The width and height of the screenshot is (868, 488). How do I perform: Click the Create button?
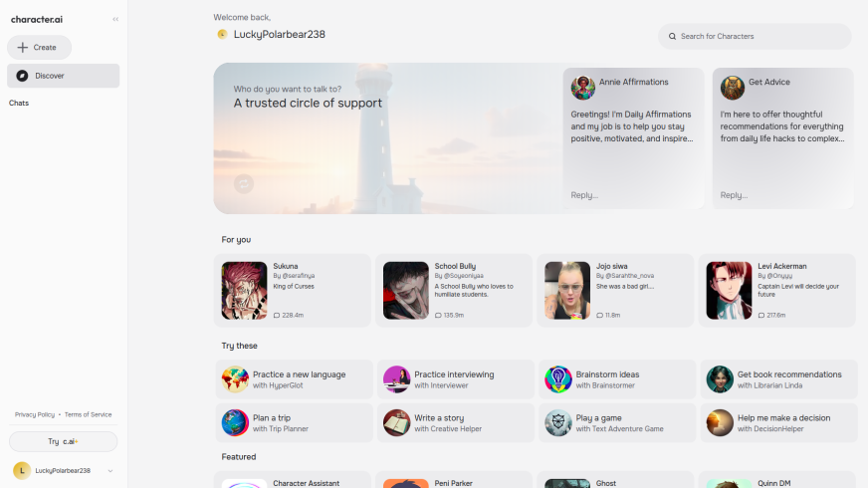(40, 47)
